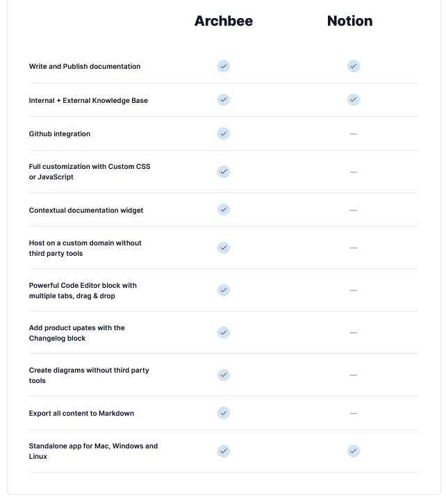Click Archbee checkmark for Create diagrams row

(x=224, y=375)
